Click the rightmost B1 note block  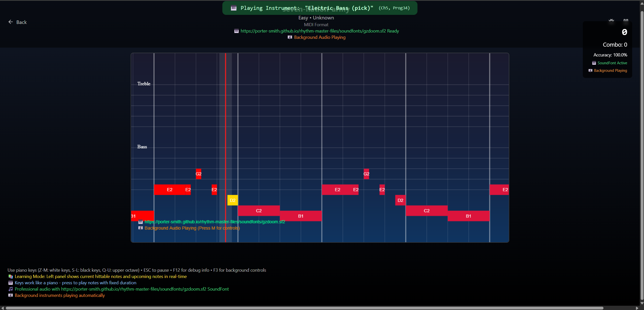(468, 216)
